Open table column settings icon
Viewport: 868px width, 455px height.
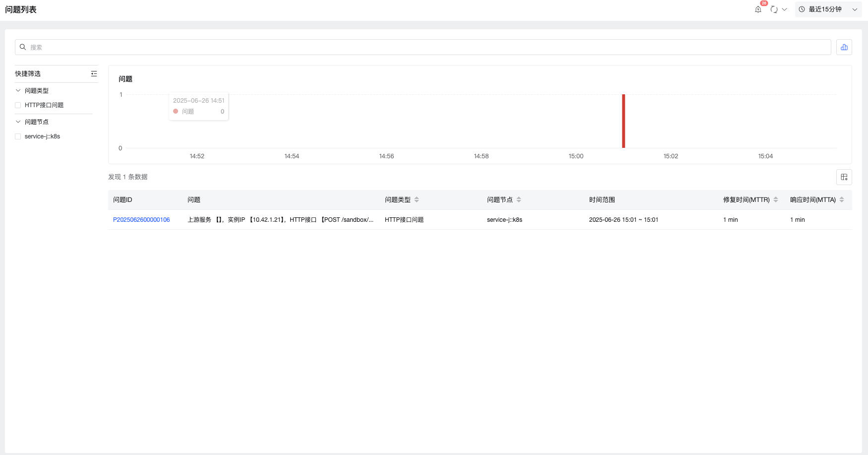coord(844,177)
